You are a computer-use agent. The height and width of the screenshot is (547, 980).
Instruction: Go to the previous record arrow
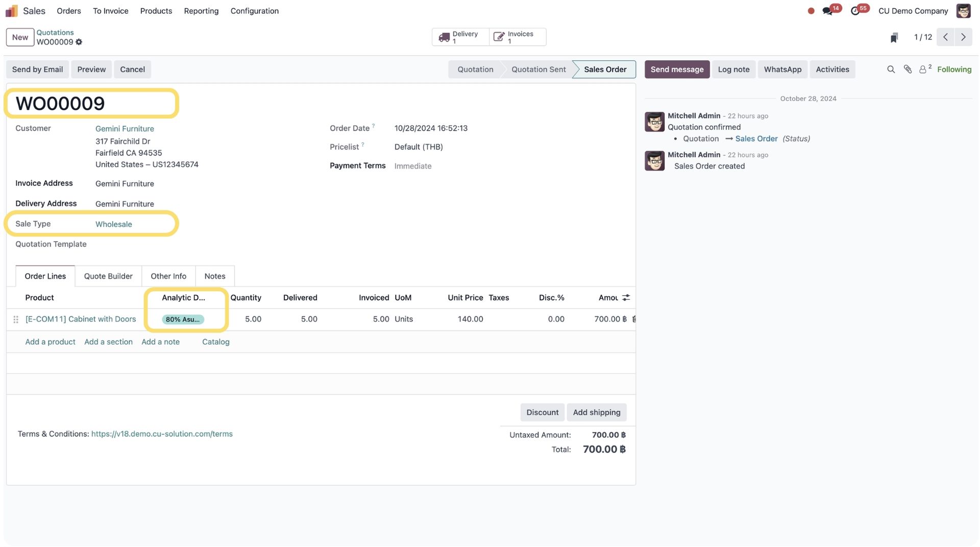[945, 37]
